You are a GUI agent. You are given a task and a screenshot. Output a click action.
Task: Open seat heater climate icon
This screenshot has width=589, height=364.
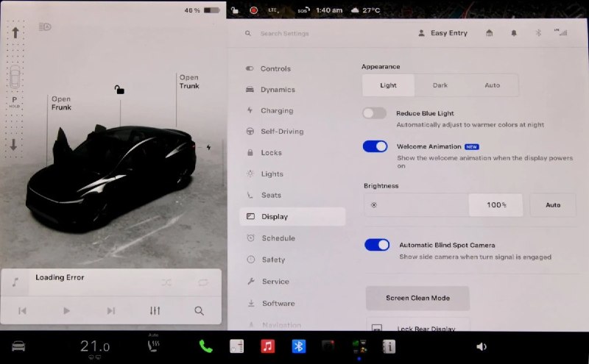click(153, 345)
